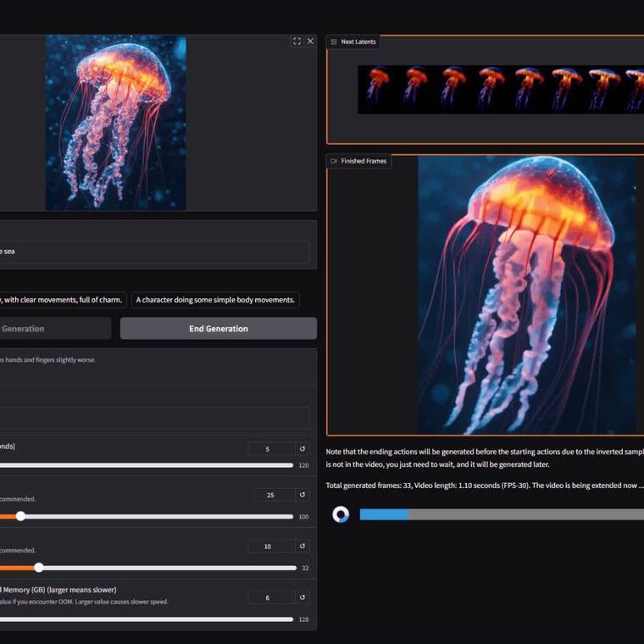Pick the 'simple body movements' quick prompt
This screenshot has height=644, width=644.
pyautogui.click(x=215, y=300)
